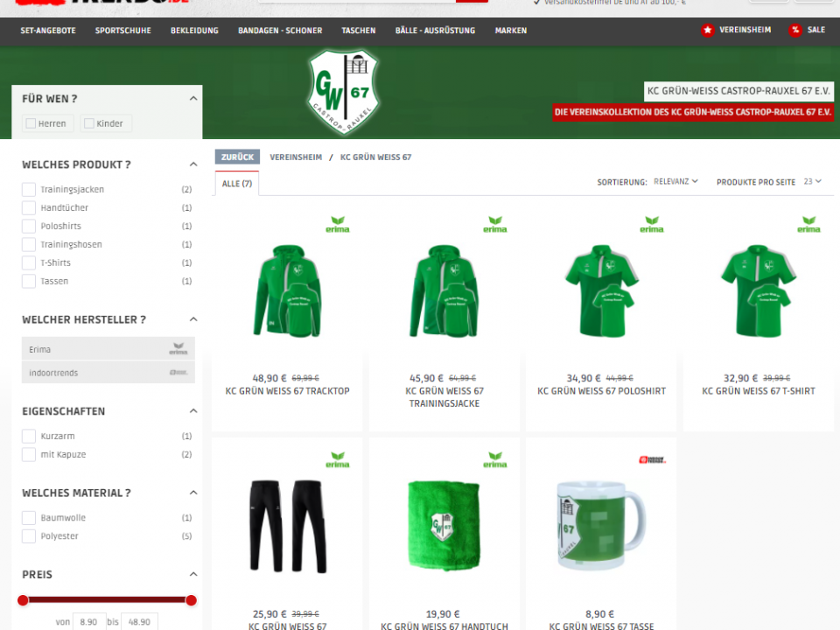Click the Zurück button
The height and width of the screenshot is (630, 840).
[237, 157]
